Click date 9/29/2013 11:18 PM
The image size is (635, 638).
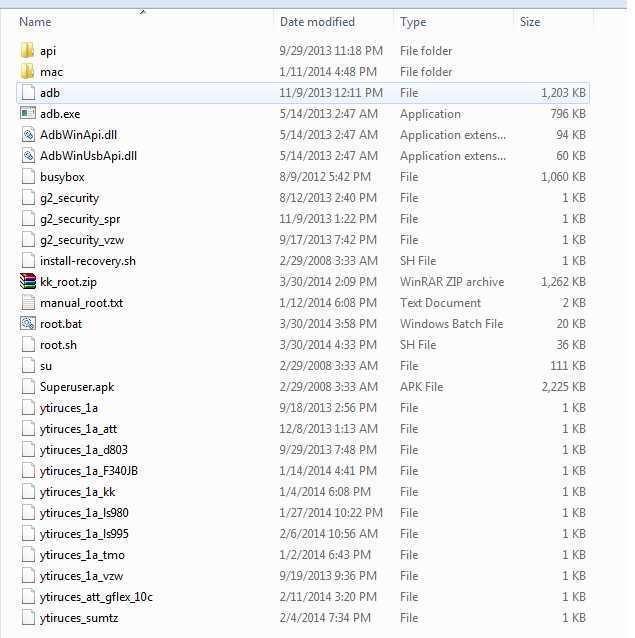[331, 50]
